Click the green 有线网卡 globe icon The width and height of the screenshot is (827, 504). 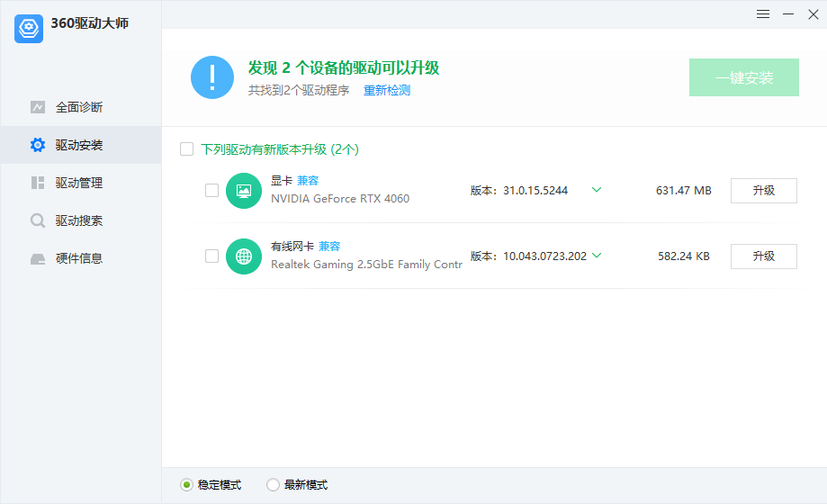[x=244, y=256]
